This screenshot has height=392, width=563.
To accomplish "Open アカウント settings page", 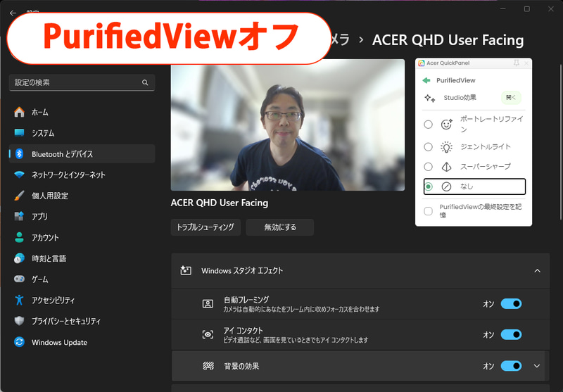I will tap(82, 237).
